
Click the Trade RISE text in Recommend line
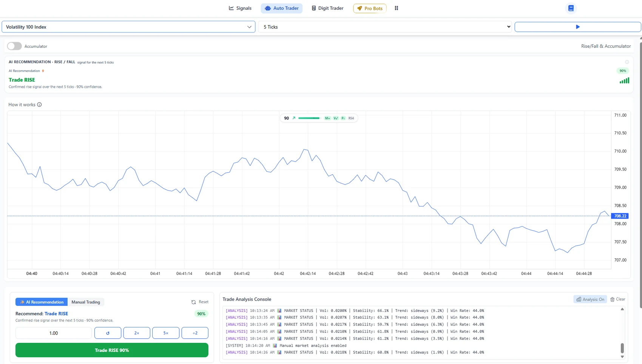click(x=56, y=314)
